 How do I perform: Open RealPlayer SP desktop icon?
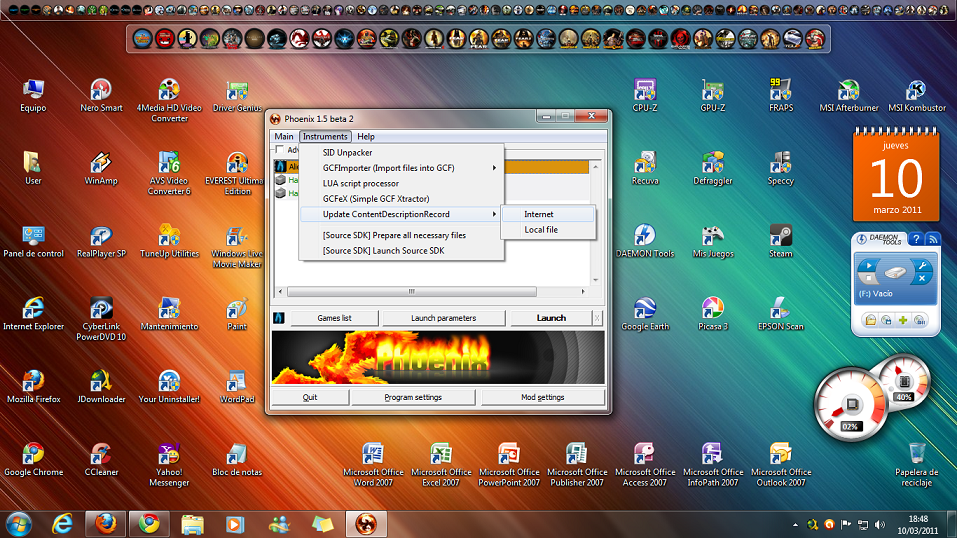(101, 242)
